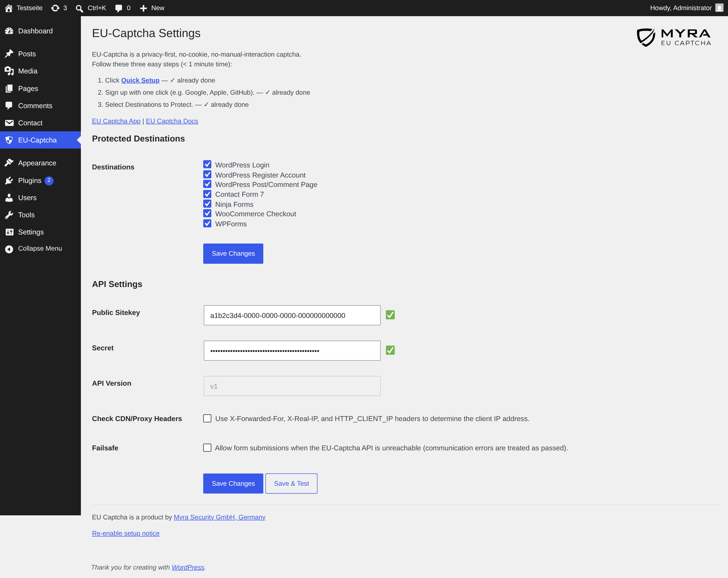This screenshot has height=578, width=728.
Task: Open Myra Security GmbH, Germany link
Action: click(219, 517)
